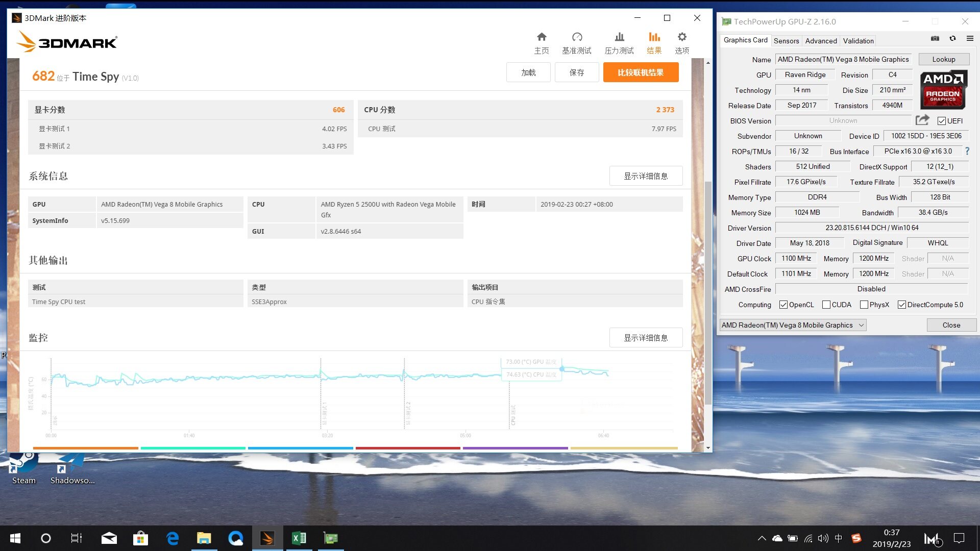
Task: Open File Explorer from the taskbar
Action: click(x=204, y=538)
